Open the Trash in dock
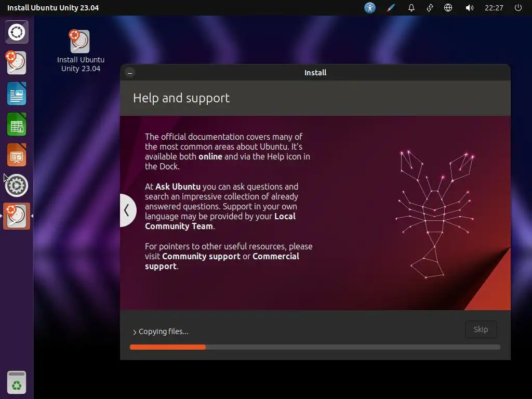This screenshot has height=399, width=532. coord(17,382)
